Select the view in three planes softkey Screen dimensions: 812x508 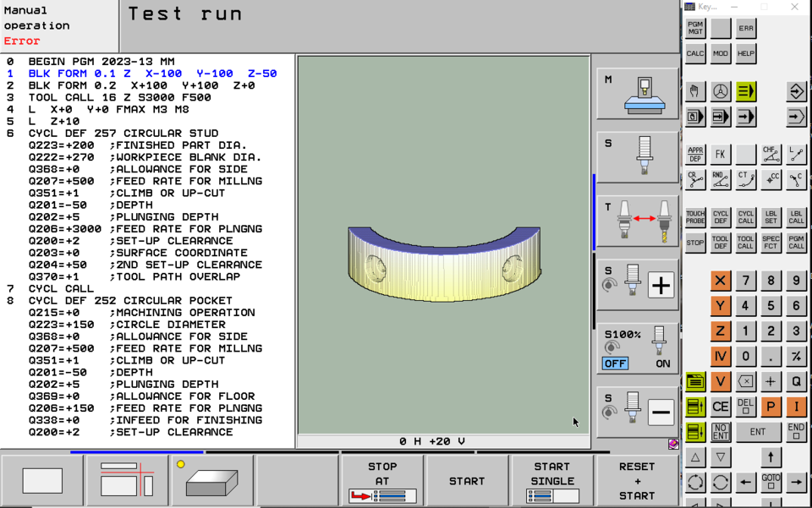pyautogui.click(x=126, y=479)
